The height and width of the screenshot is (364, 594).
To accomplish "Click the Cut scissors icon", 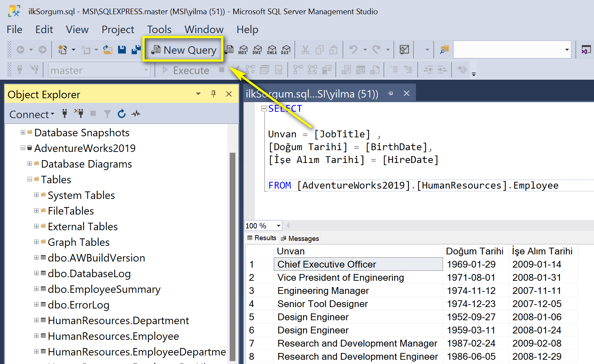I will (305, 49).
